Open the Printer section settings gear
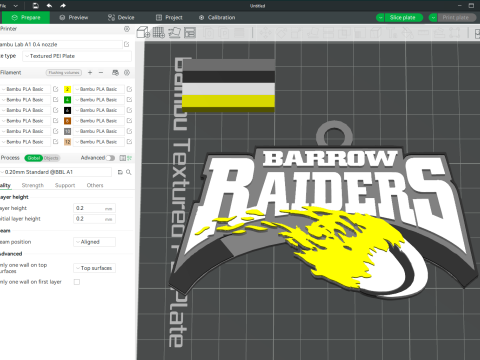Screen dimensions: 480x360 click(127, 29)
